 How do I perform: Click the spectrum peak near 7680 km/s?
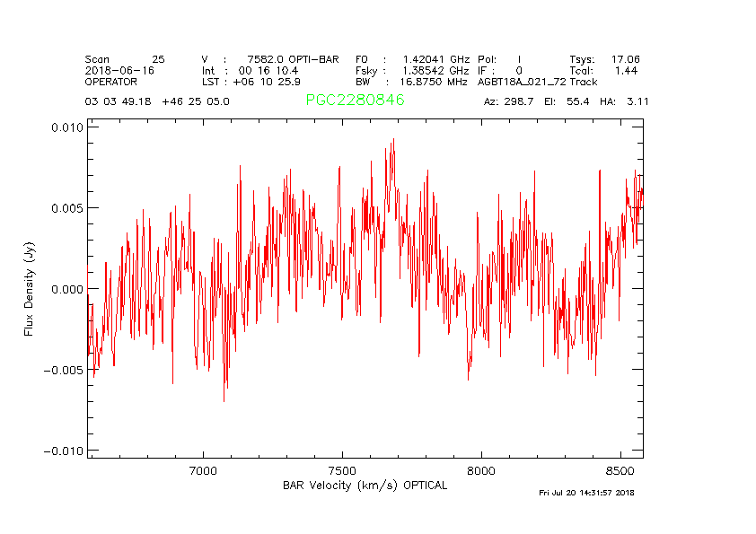(393, 140)
